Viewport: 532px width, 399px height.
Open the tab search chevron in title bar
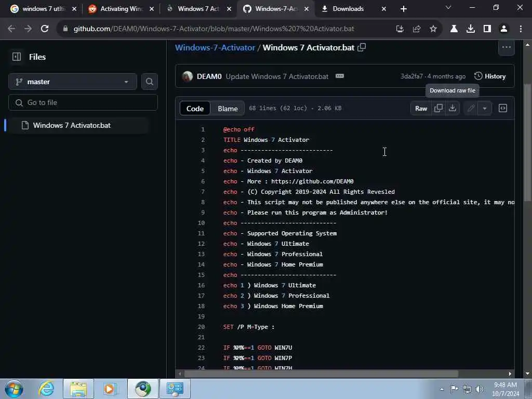[448, 7]
